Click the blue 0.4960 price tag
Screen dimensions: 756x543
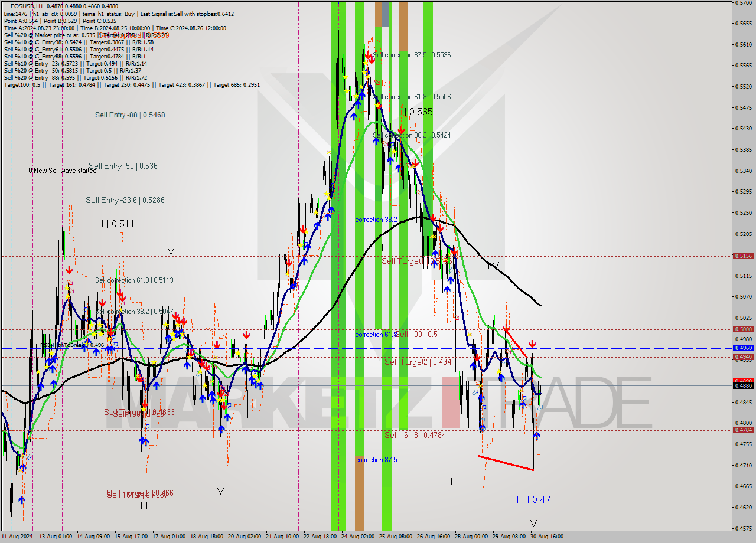[x=743, y=348]
